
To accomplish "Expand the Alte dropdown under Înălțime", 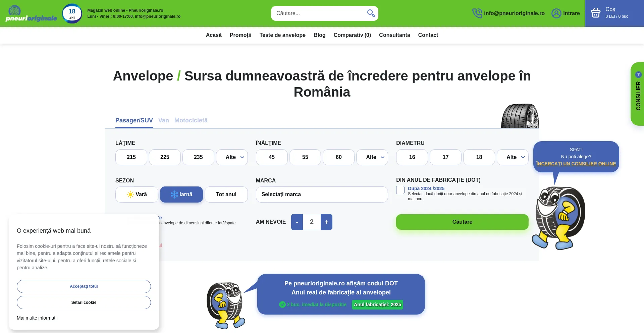I will [372, 157].
